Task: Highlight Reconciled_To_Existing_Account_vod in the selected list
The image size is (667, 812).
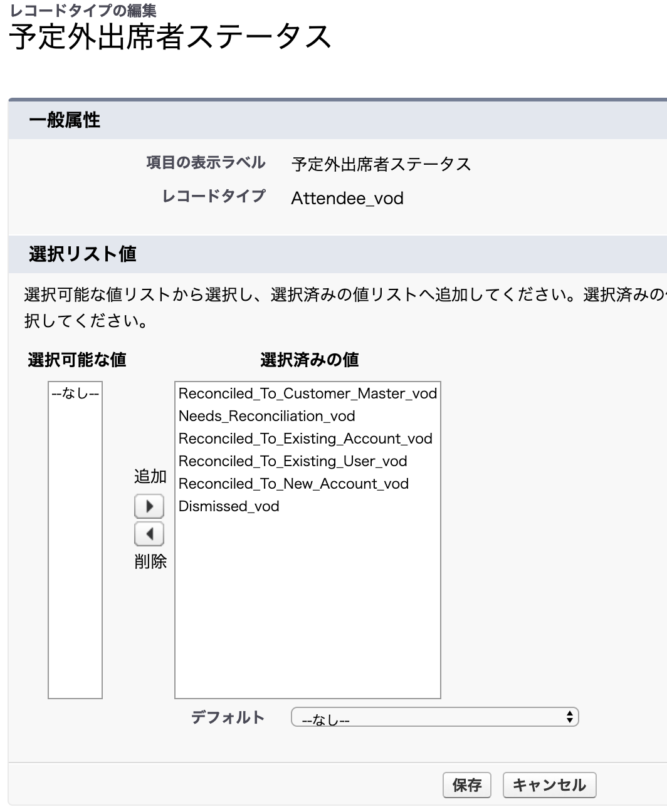Action: [305, 439]
